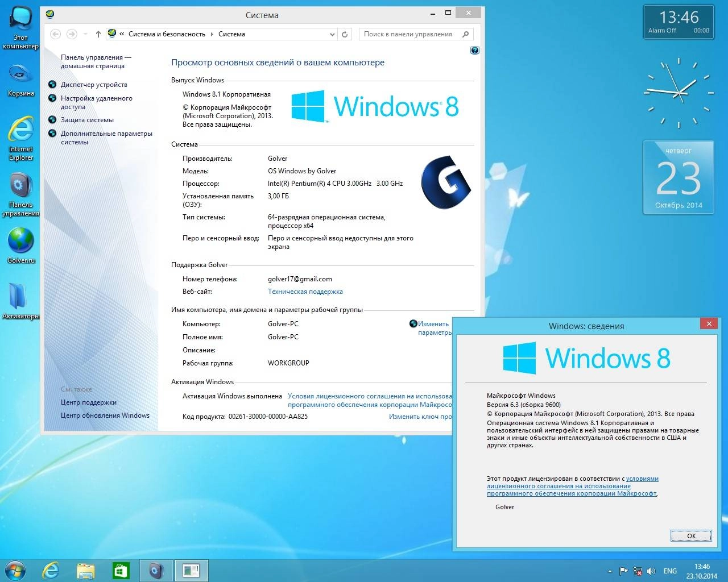This screenshot has width=728, height=582.
Task: Click the ENG language indicator
Action: point(670,571)
